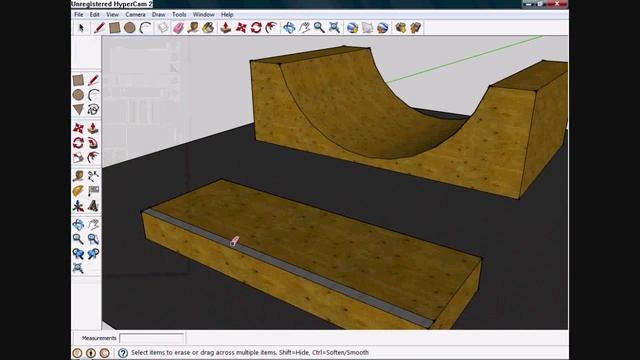Click the Next view icon
This screenshot has height=360, width=640.
pyautogui.click(x=93, y=253)
